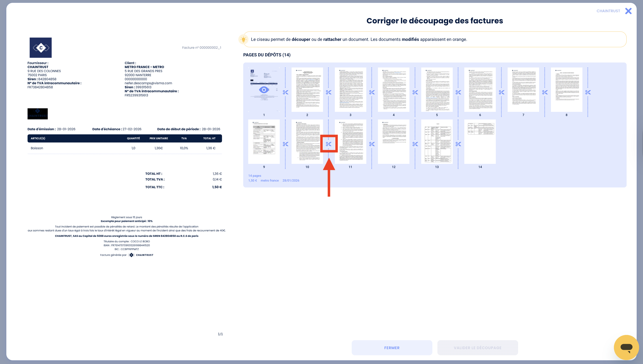Click the IBAN line in invoice footer
This screenshot has height=364, width=643.
127,245
